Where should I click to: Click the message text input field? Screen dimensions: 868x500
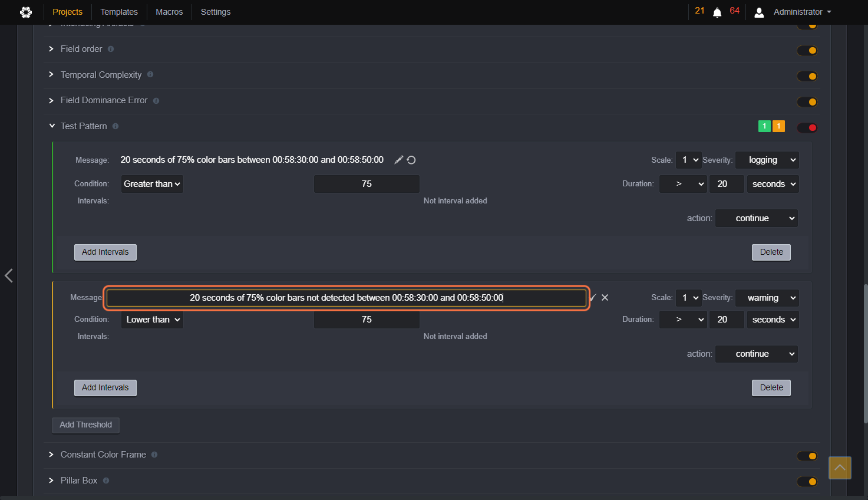346,298
